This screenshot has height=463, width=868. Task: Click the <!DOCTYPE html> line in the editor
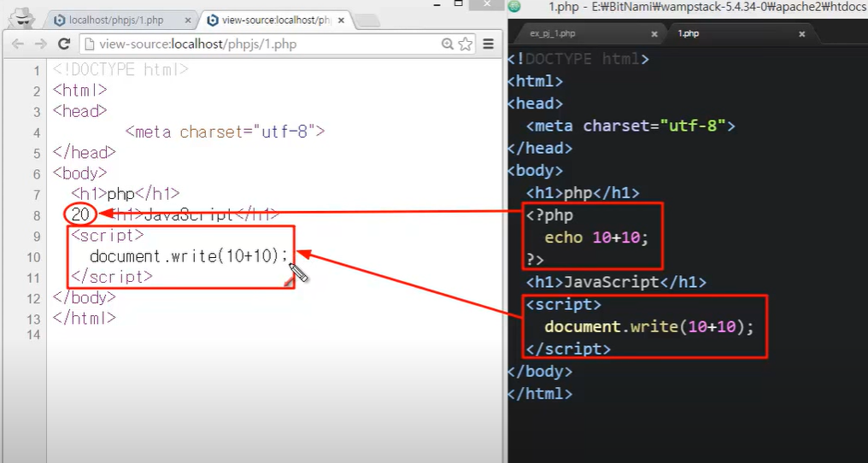[x=578, y=59]
